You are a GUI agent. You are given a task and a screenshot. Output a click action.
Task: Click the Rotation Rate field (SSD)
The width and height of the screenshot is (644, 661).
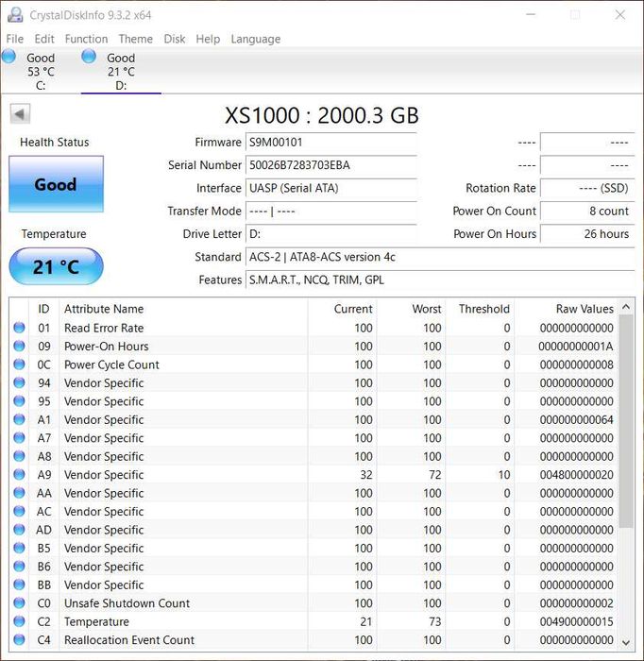pyautogui.click(x=587, y=188)
